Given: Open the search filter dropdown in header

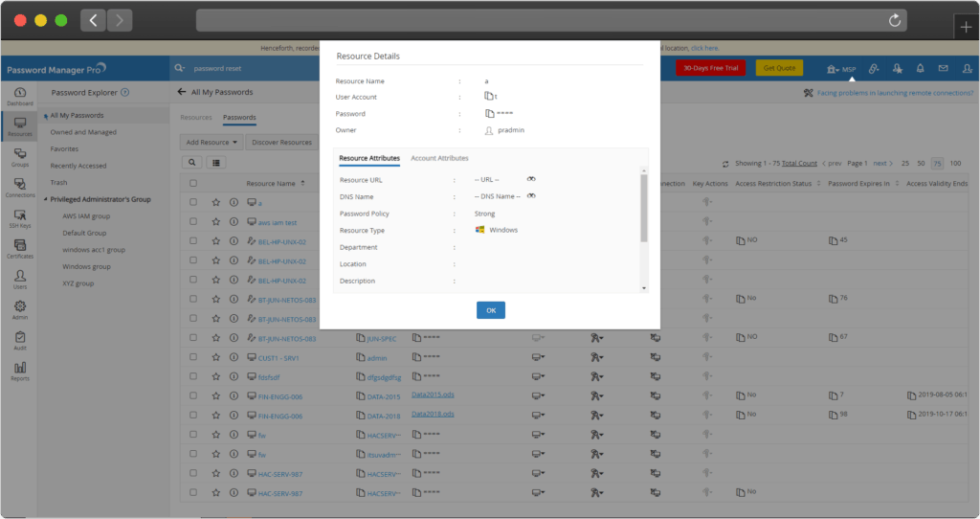Looking at the screenshot, I should click(x=180, y=68).
